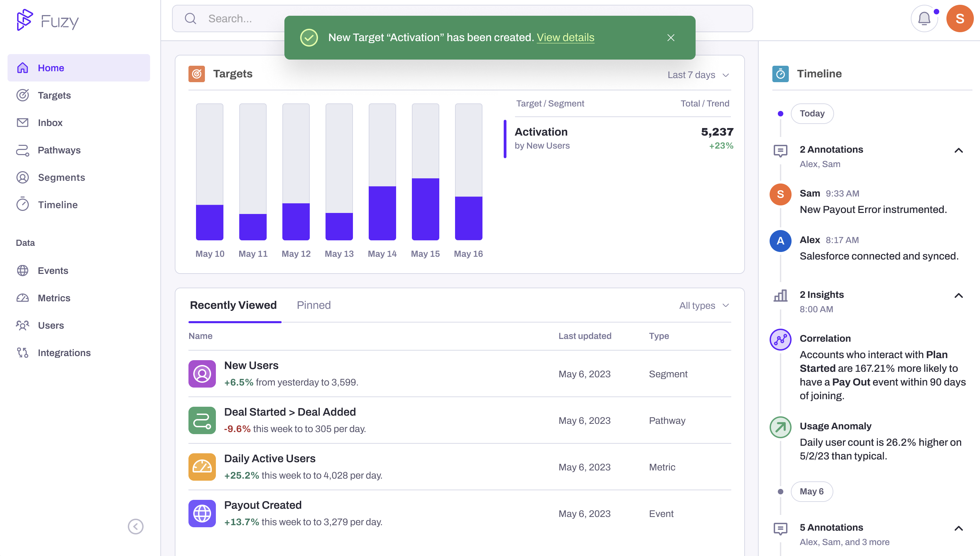The width and height of the screenshot is (980, 556).
Task: Select the Recently Viewed tab
Action: pyautogui.click(x=233, y=305)
